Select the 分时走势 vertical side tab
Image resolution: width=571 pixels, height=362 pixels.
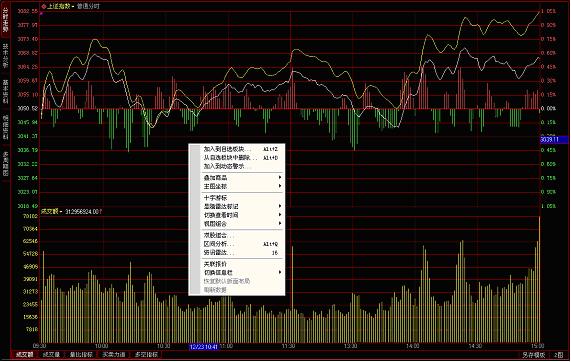click(x=5, y=20)
